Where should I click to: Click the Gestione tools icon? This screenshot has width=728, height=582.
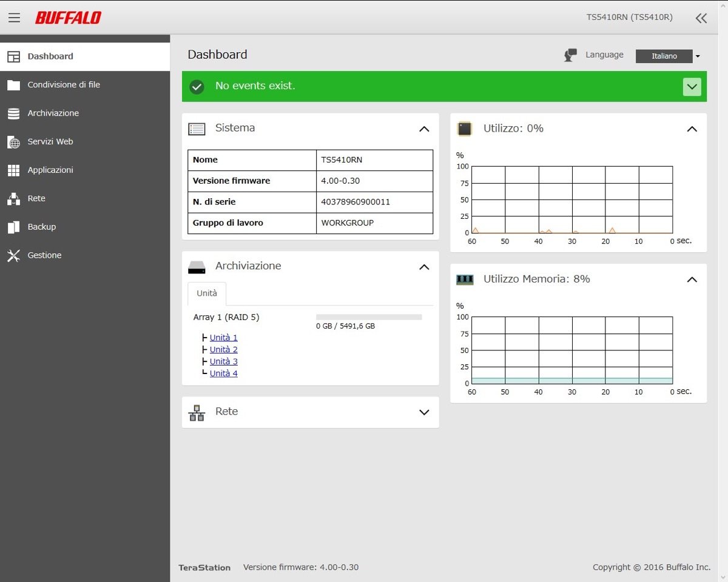(x=14, y=255)
